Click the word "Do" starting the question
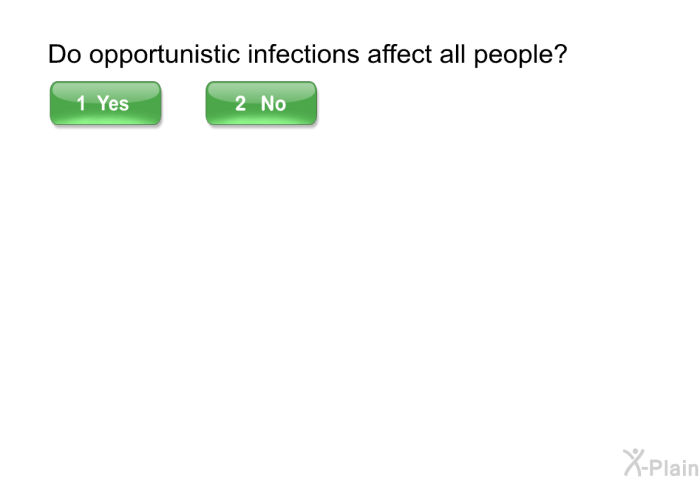 pyautogui.click(x=65, y=54)
